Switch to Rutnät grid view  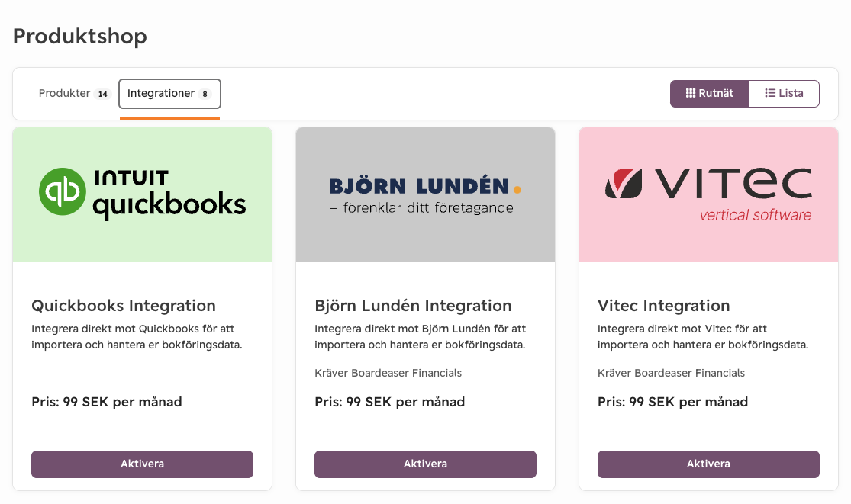click(x=710, y=94)
